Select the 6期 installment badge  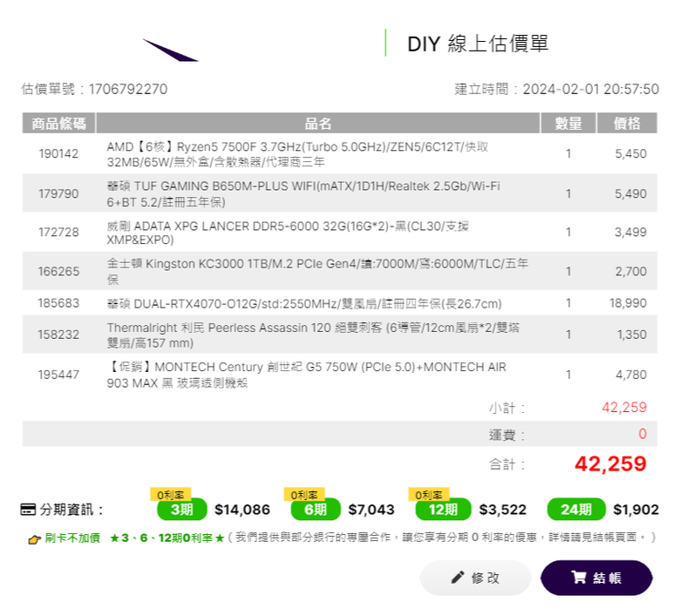[316, 509]
